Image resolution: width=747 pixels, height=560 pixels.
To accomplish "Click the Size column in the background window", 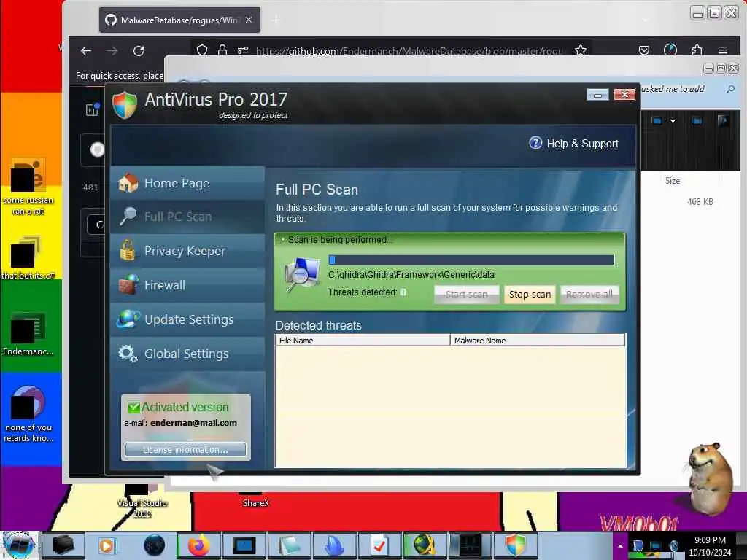I will [x=672, y=181].
